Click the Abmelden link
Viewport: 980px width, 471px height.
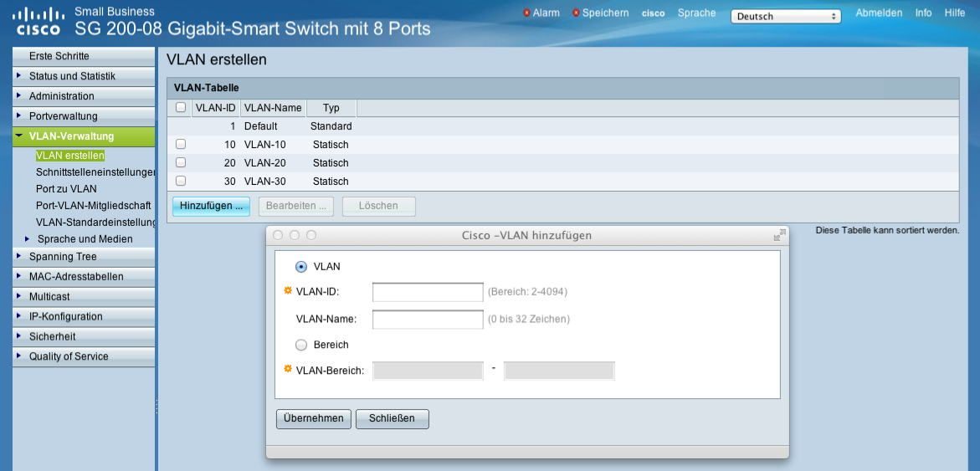pos(879,13)
